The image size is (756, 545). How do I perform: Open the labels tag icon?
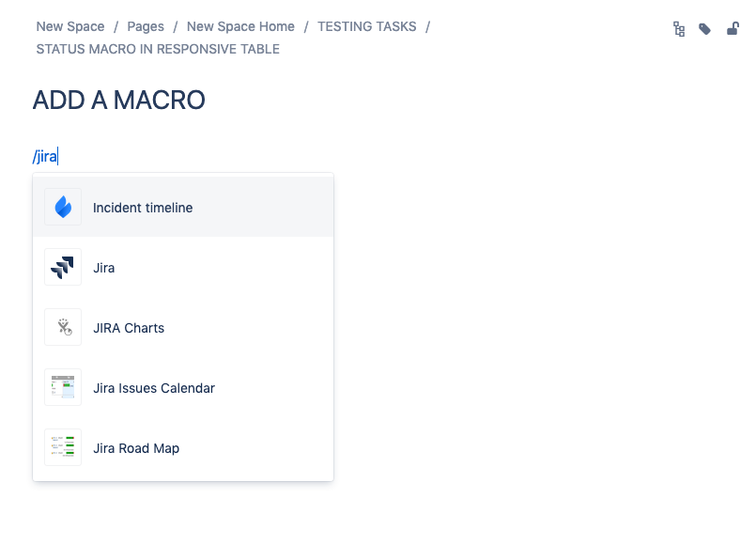705,28
